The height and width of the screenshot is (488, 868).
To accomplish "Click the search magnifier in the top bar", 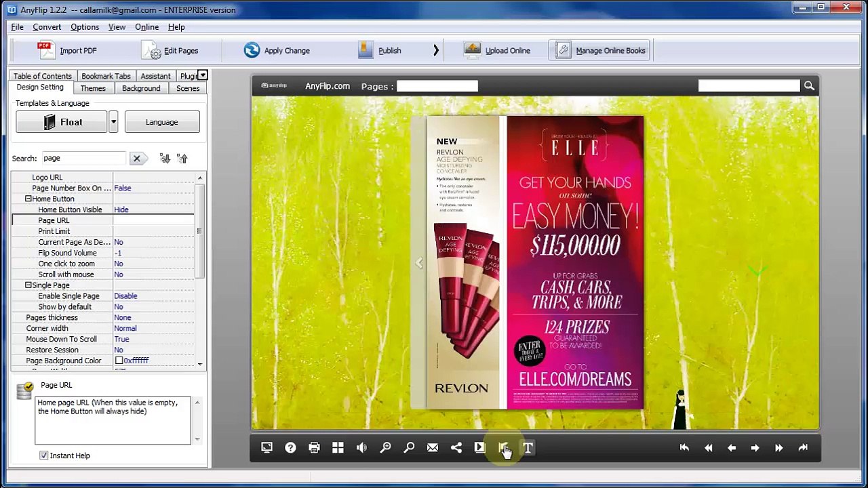I will (809, 86).
